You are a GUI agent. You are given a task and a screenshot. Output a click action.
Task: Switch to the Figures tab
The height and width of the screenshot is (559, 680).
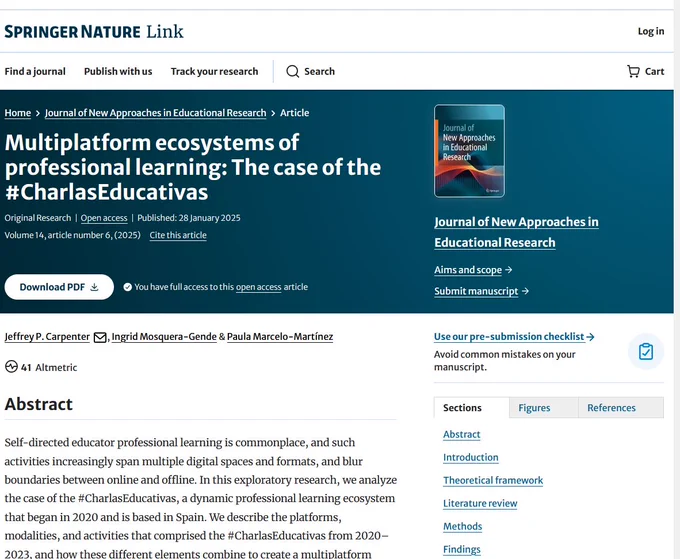[544, 408]
